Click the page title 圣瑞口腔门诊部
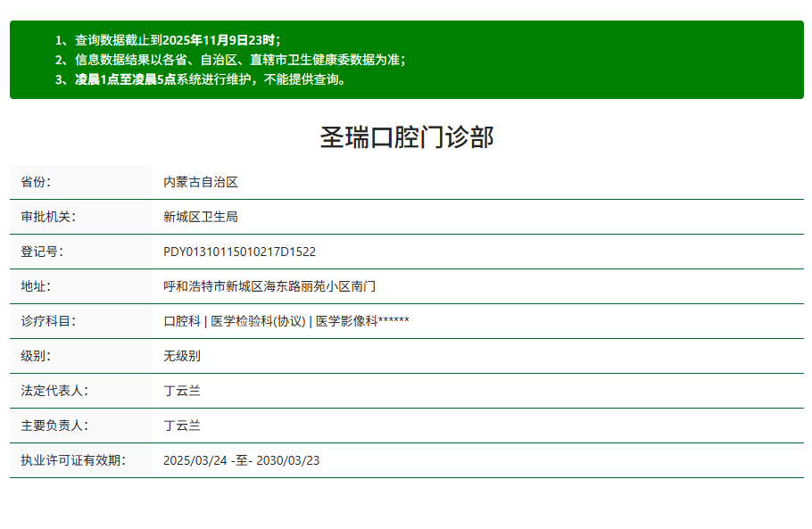 click(406, 136)
